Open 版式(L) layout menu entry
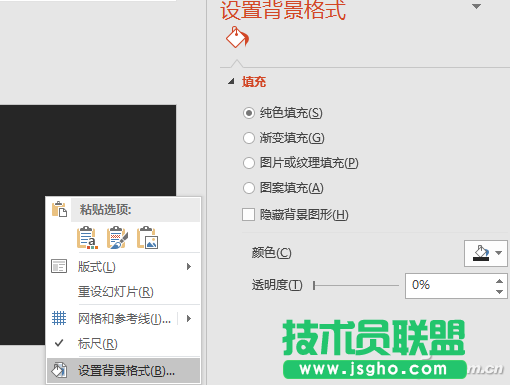This screenshot has width=510, height=385. pyautogui.click(x=124, y=266)
